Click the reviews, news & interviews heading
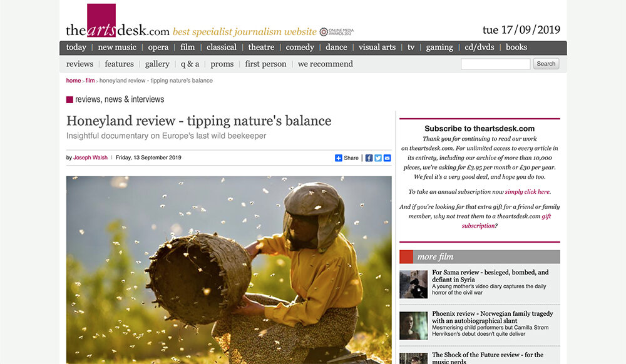Image resolution: width=626 pixels, height=364 pixels. point(120,99)
